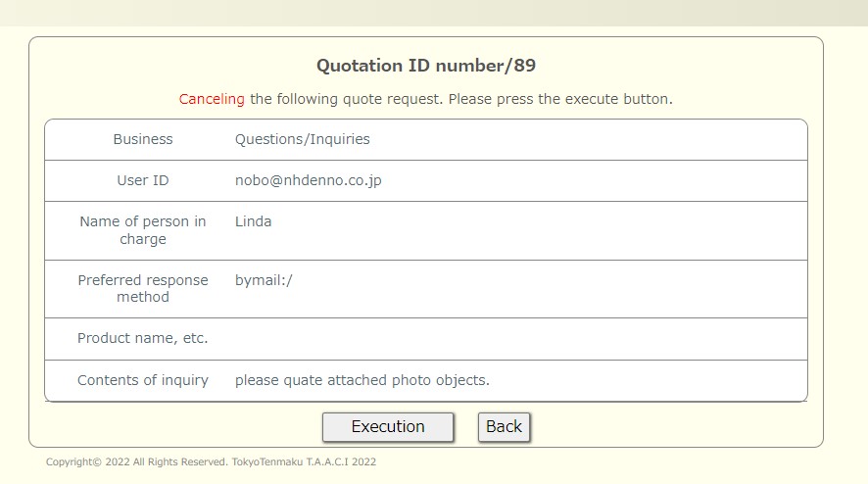This screenshot has height=484, width=868.
Task: Click the name Linda
Action: (x=253, y=221)
